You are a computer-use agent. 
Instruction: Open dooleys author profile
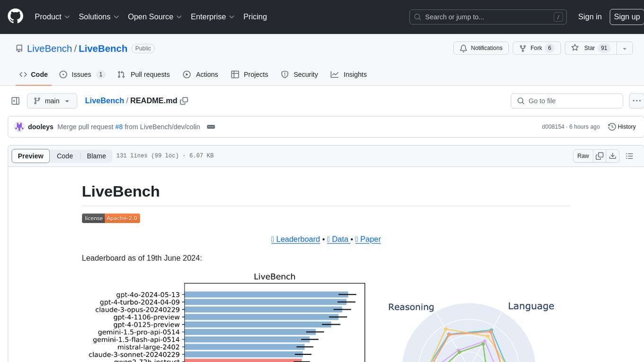coord(42,127)
